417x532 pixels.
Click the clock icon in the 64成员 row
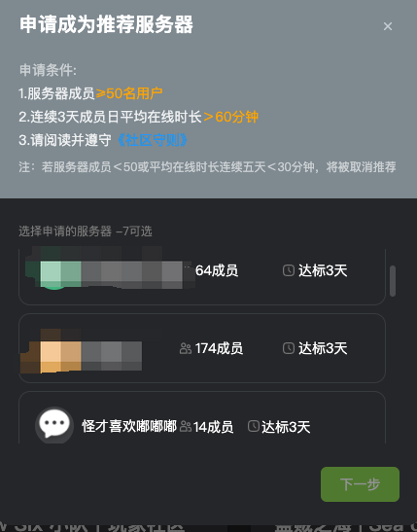pyautogui.click(x=289, y=270)
